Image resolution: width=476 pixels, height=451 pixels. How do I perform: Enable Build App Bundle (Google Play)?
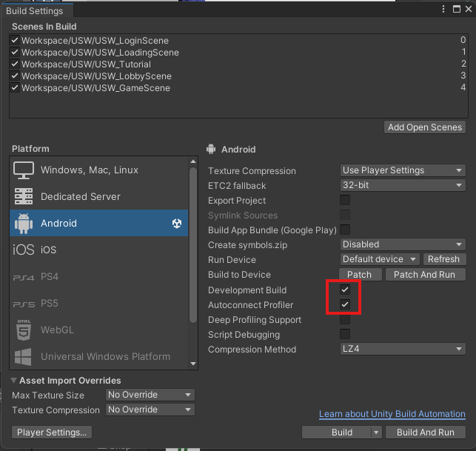(345, 230)
